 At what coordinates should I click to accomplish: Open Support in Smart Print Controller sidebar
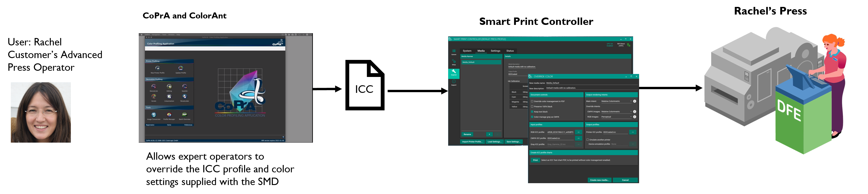454,83
